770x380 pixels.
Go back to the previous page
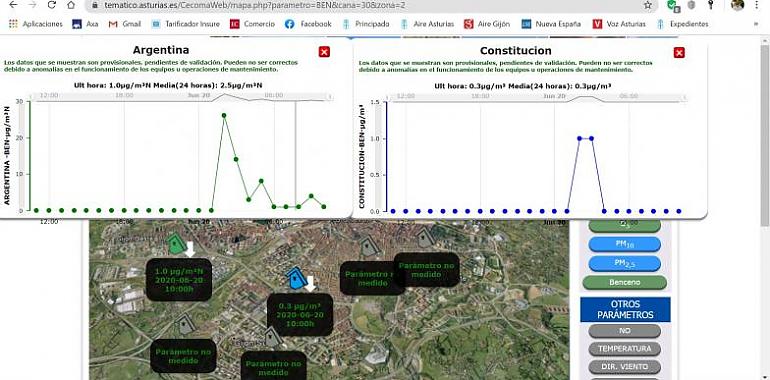click(x=13, y=5)
